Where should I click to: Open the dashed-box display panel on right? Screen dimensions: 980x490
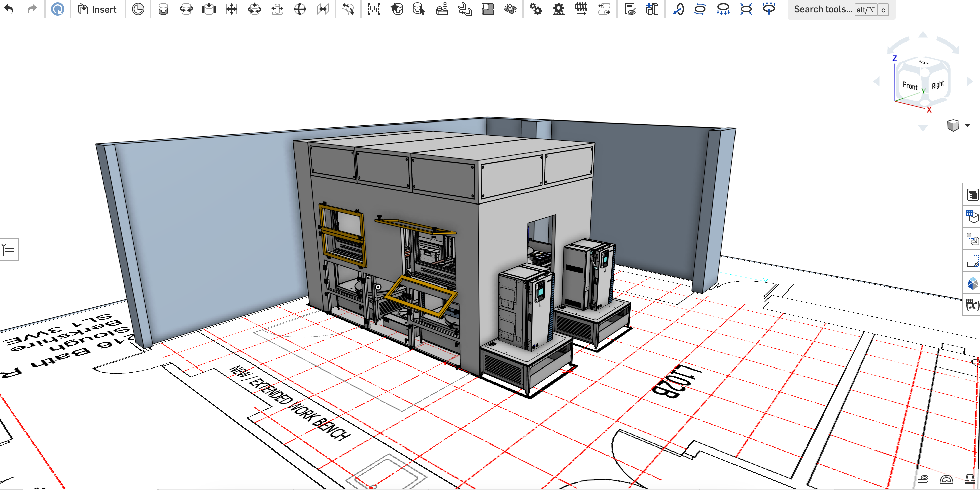[x=972, y=261]
